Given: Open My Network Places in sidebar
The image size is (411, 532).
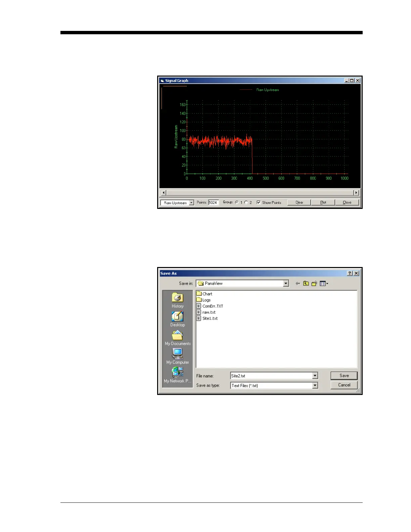Looking at the screenshot, I should point(177,375).
